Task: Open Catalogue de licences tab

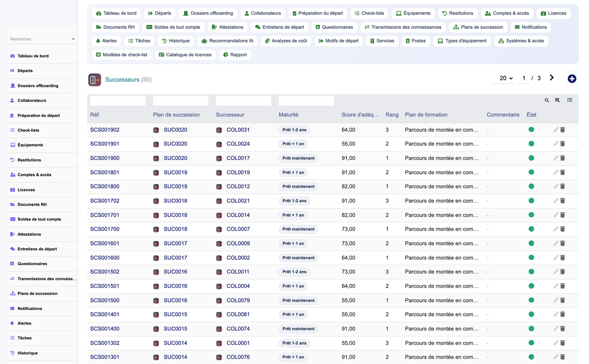Action: coord(185,55)
